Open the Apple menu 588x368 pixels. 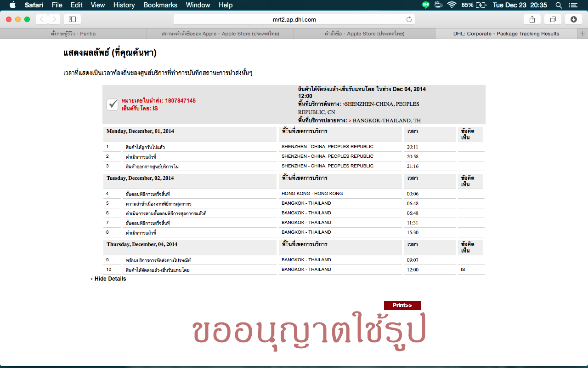pos(12,5)
